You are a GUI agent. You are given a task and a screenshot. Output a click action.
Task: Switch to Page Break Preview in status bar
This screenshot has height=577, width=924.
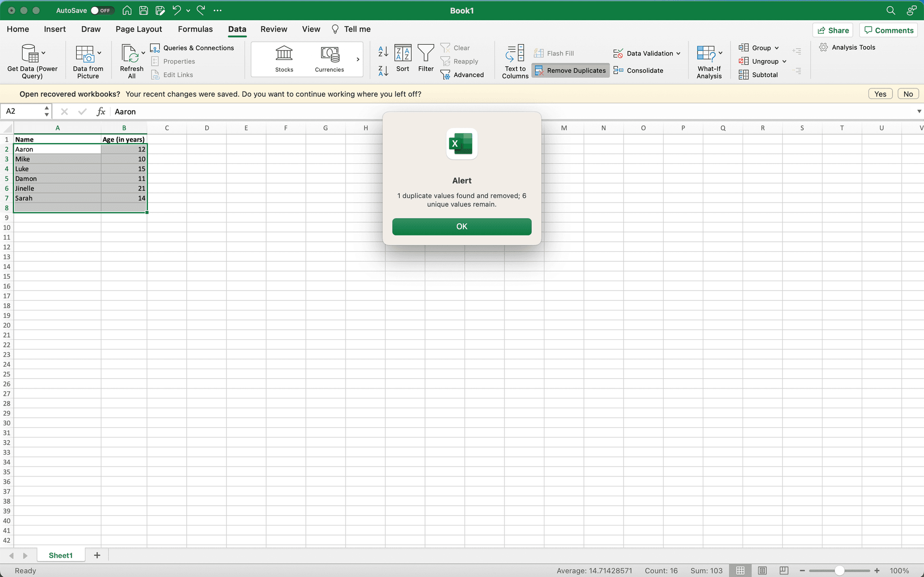[784, 571]
